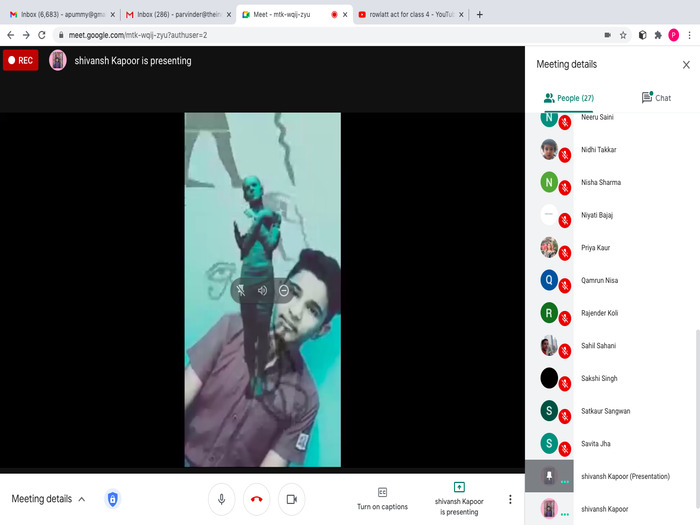The width and height of the screenshot is (700, 525).
Task: Click the muted mic icon for Savita Jha
Action: tap(565, 449)
